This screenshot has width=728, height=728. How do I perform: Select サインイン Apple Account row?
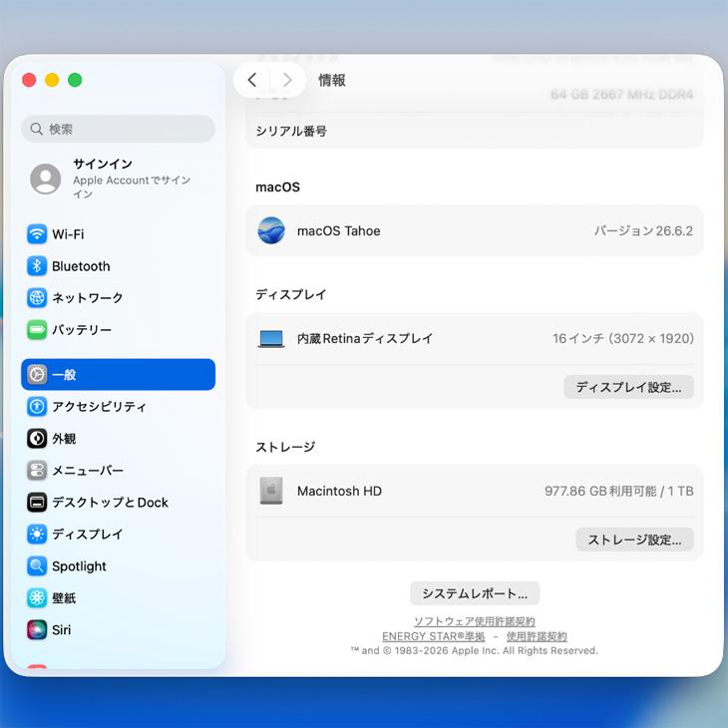[x=119, y=179]
